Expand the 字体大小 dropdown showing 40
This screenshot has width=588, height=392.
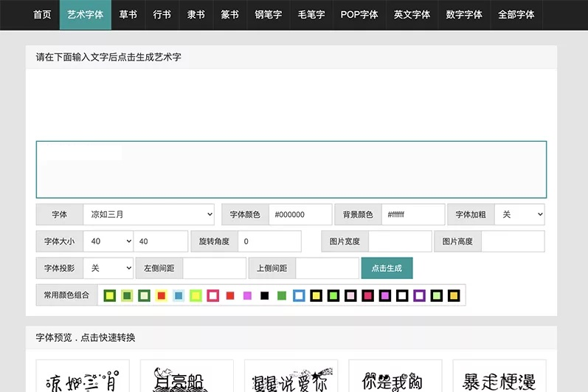pos(108,241)
